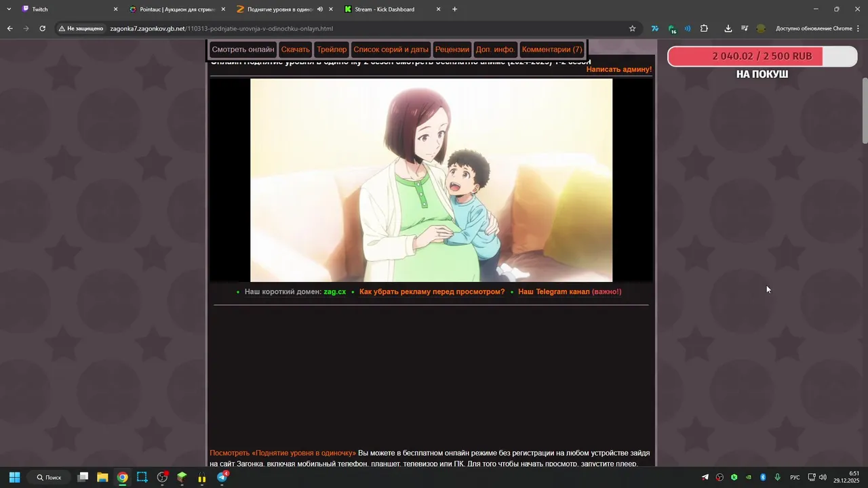Go back to the previous page
This screenshot has width=868, height=488.
9,28
